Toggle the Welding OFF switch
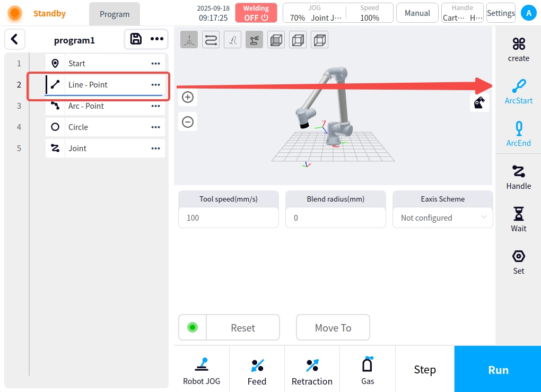 point(256,13)
